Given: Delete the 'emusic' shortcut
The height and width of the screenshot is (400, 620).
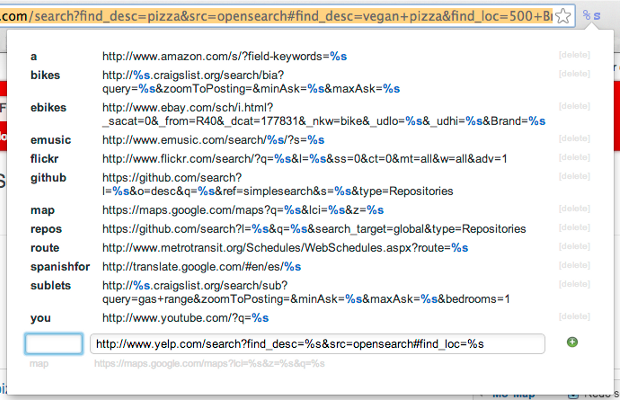Looking at the screenshot, I should [575, 139].
